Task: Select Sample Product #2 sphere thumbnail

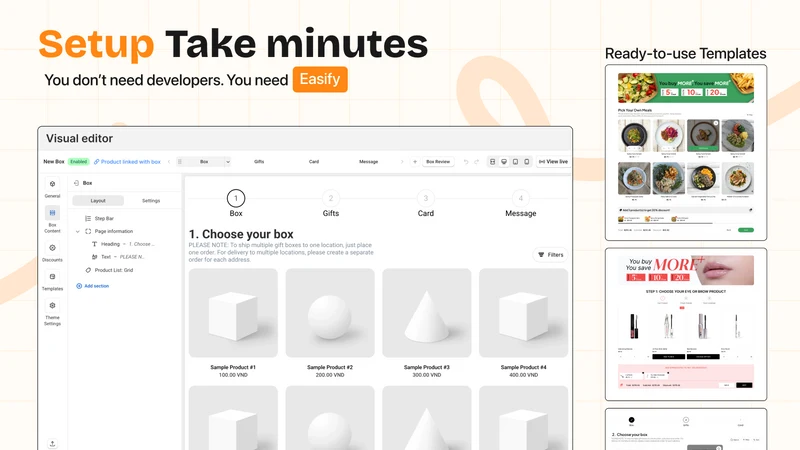Action: pyautogui.click(x=330, y=313)
